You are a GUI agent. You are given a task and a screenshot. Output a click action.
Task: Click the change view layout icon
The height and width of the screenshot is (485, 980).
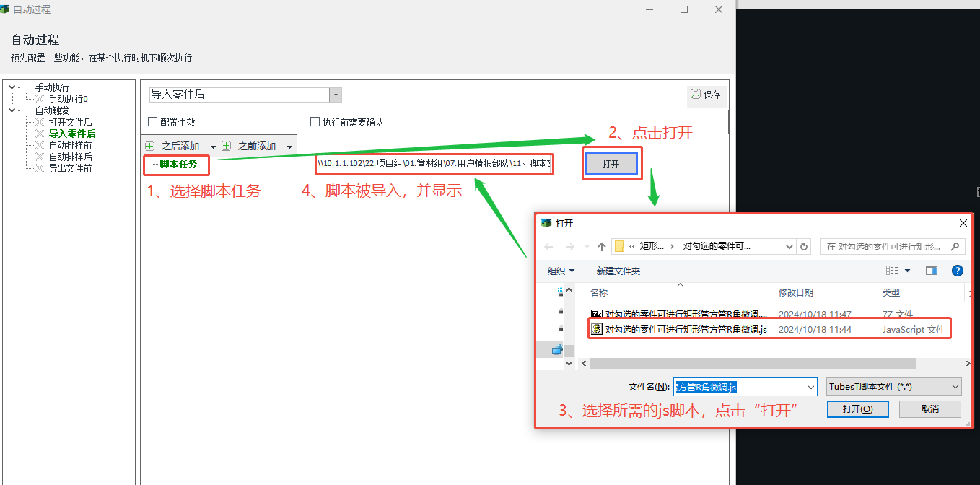(x=893, y=271)
